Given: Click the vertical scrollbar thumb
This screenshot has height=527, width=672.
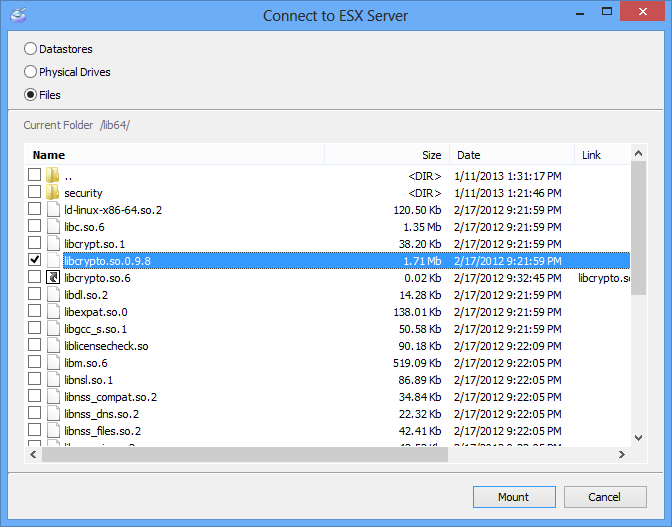Looking at the screenshot, I should (638, 228).
